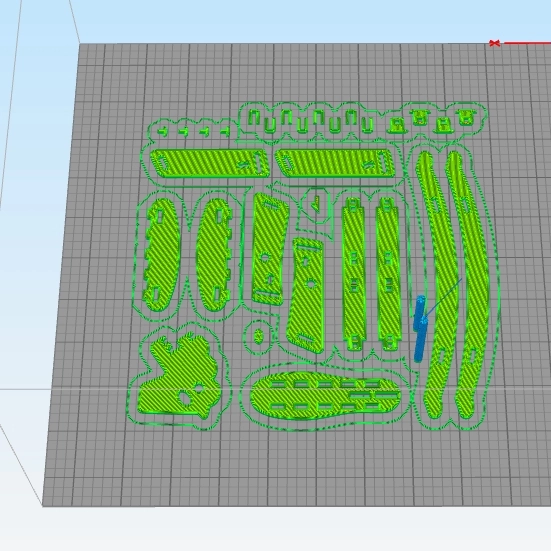551x551 pixels.
Task: Select the top-left horizontal rectangular plate
Action: click(x=210, y=164)
